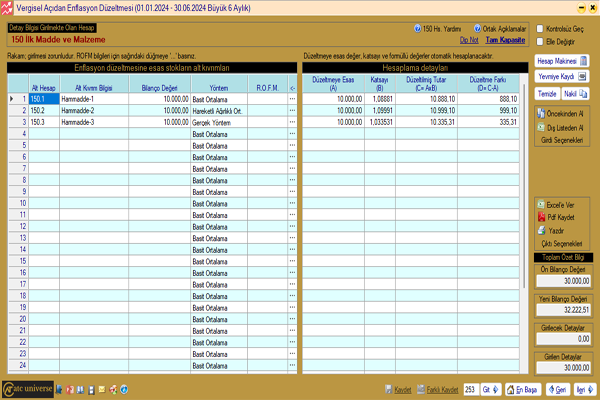600x400 pixels.
Task: Go forward with the İleri button
Action: 585,390
